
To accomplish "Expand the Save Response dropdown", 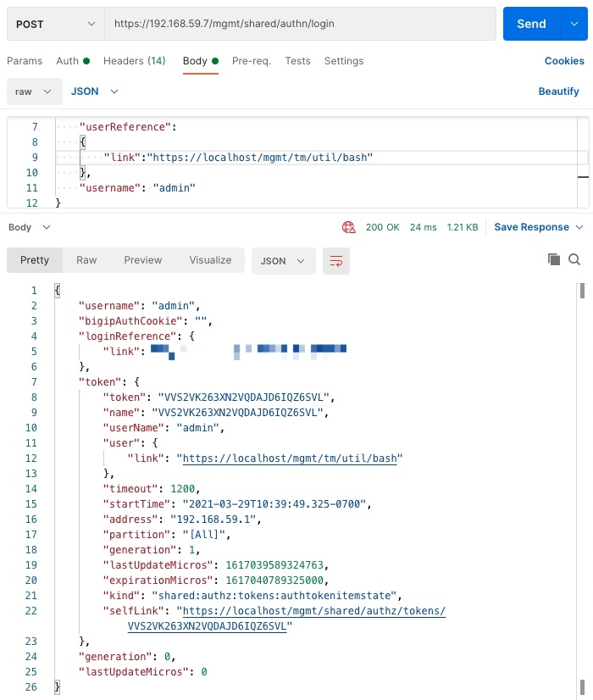I will (540, 227).
